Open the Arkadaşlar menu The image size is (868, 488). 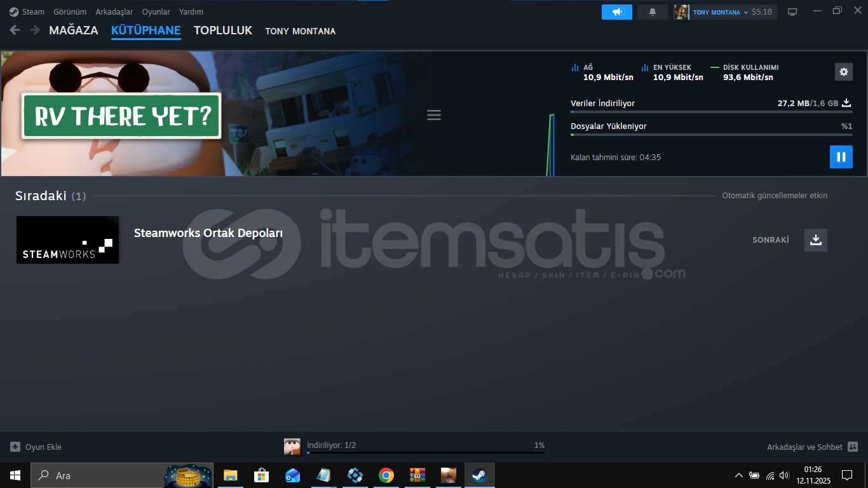coord(114,12)
